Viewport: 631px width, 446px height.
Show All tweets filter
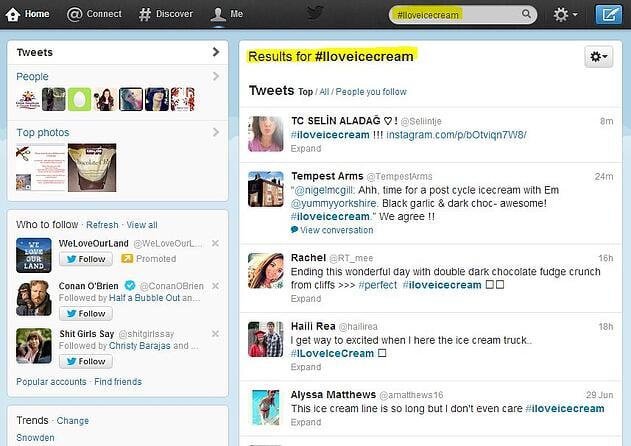(324, 92)
